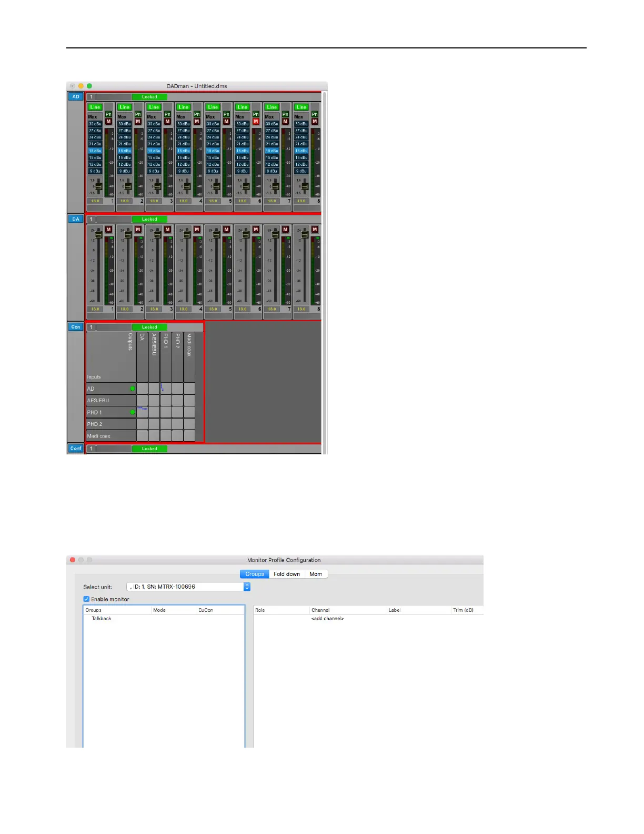Click Locked indicator in Conf section
This screenshot has height=834, width=644.
[x=149, y=449]
